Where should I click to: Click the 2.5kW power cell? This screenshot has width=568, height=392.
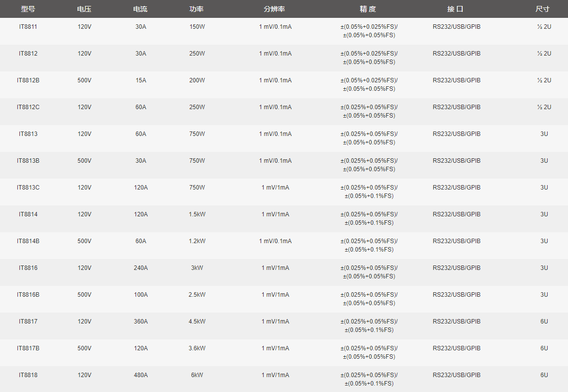(197, 295)
